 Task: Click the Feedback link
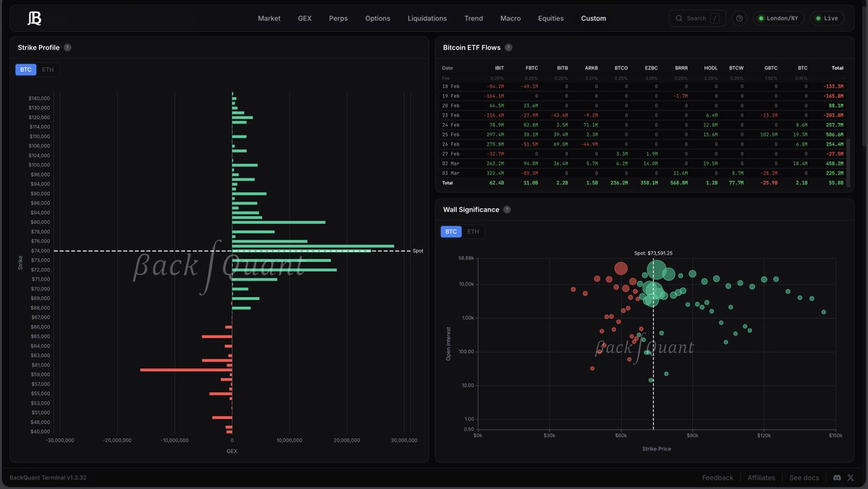[718, 477]
